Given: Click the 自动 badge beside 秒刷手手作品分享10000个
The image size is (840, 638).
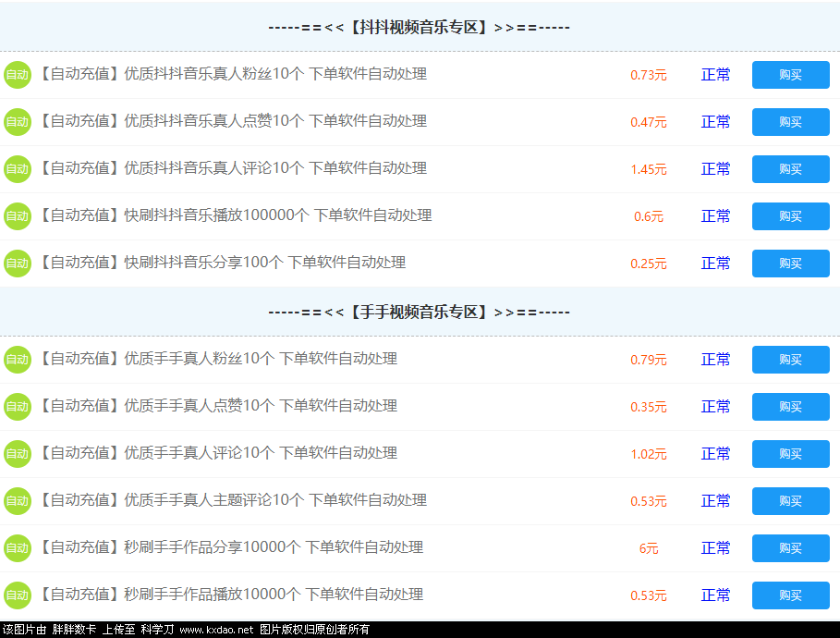Looking at the screenshot, I should tap(18, 548).
